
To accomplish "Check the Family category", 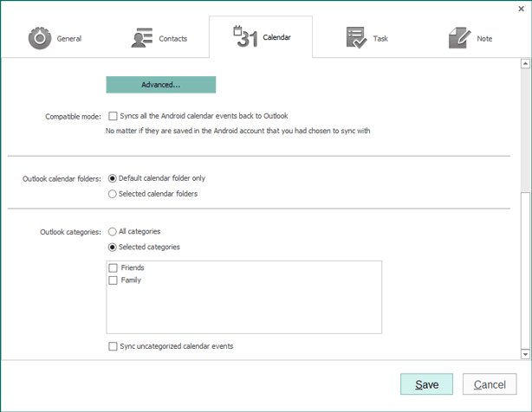I will point(113,280).
